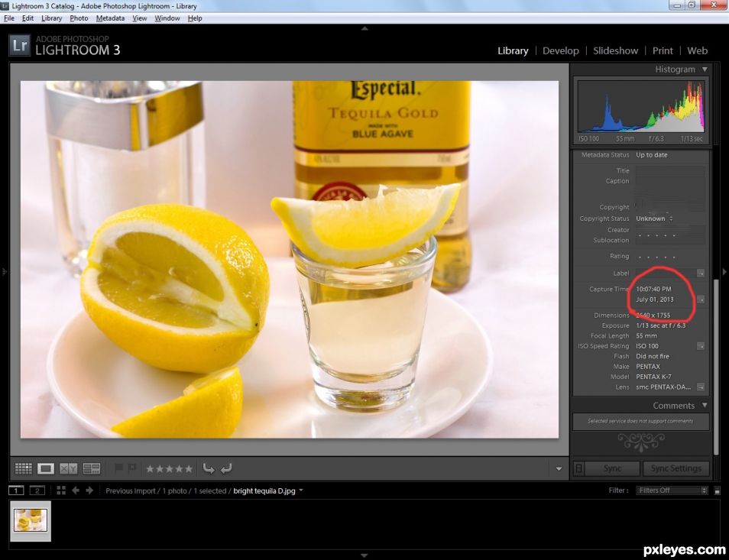Open the Help menu

(x=195, y=18)
